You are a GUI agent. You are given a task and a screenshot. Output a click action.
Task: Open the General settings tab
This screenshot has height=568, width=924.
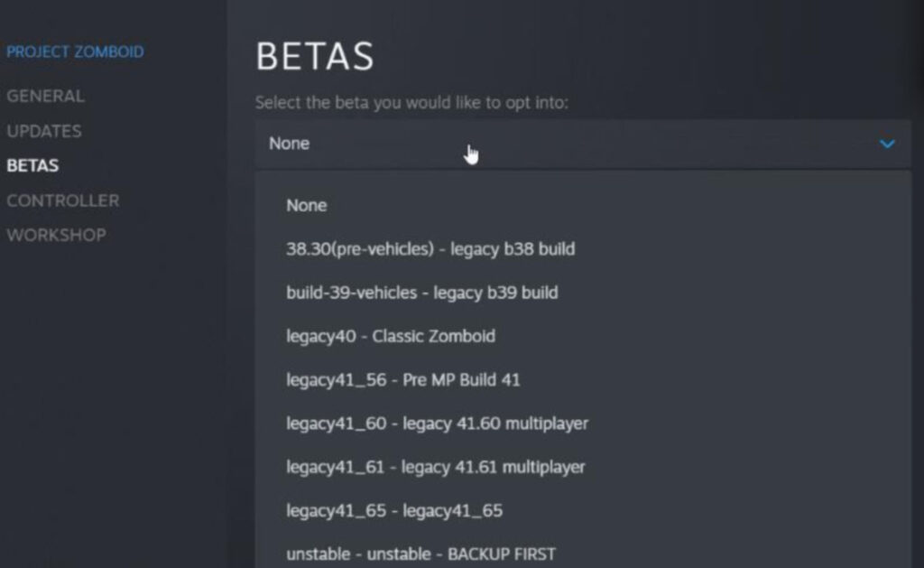coord(45,96)
